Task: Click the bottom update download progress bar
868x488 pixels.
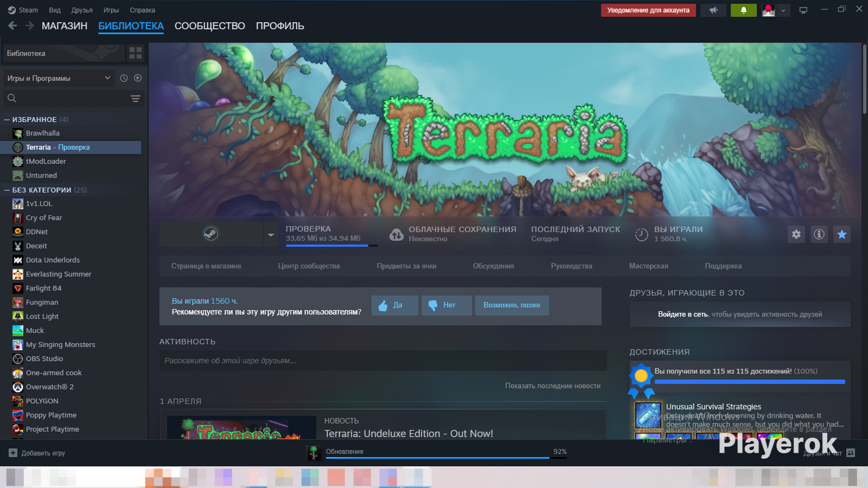Action: coord(446,458)
